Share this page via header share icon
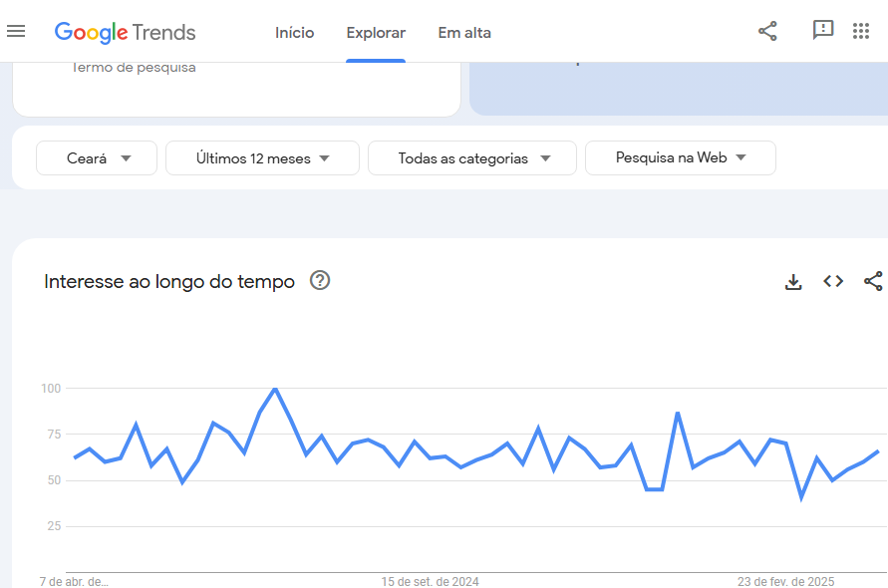The width and height of the screenshot is (888, 588). pyautogui.click(x=767, y=31)
